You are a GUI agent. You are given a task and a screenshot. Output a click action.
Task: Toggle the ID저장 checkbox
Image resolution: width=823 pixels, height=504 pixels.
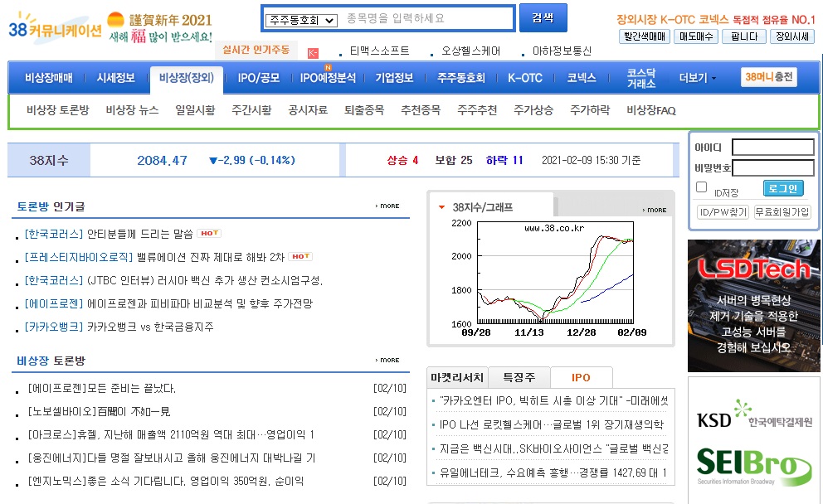tap(701, 187)
